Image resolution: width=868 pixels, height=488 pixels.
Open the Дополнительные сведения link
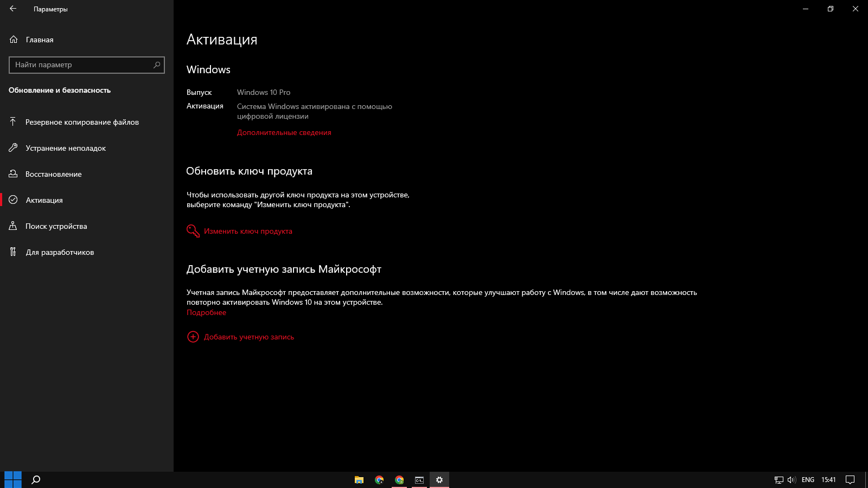pos(284,133)
